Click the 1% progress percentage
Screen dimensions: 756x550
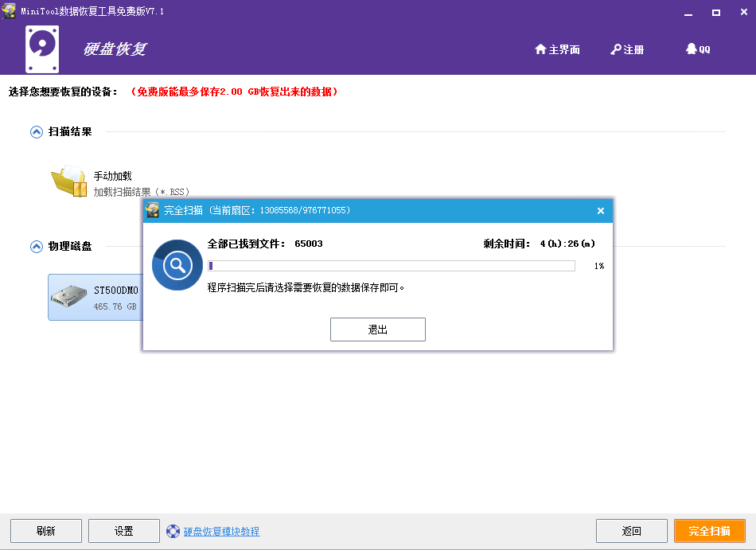pyautogui.click(x=598, y=266)
